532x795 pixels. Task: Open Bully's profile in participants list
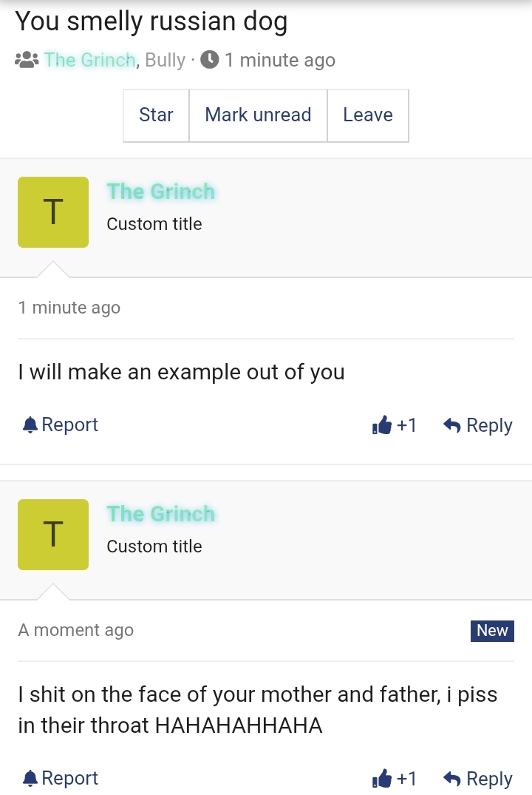pos(166,60)
